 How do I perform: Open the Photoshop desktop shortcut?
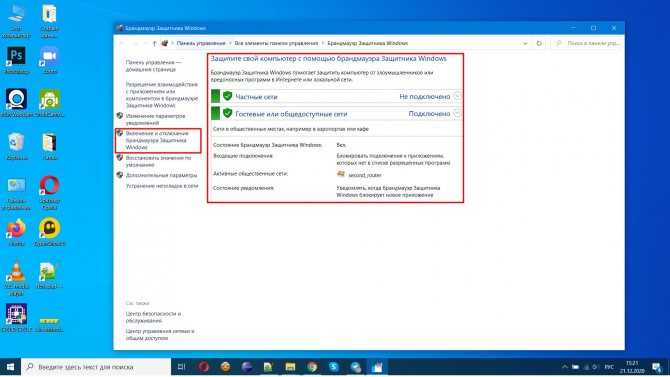click(16, 59)
